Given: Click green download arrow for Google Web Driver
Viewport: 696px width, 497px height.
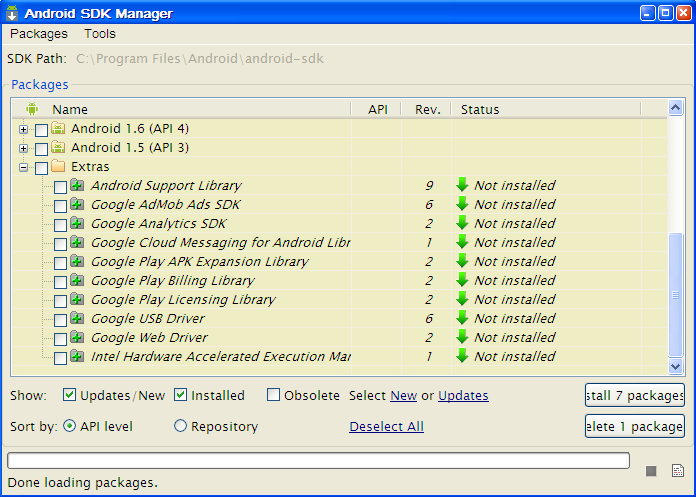Looking at the screenshot, I should tap(462, 337).
